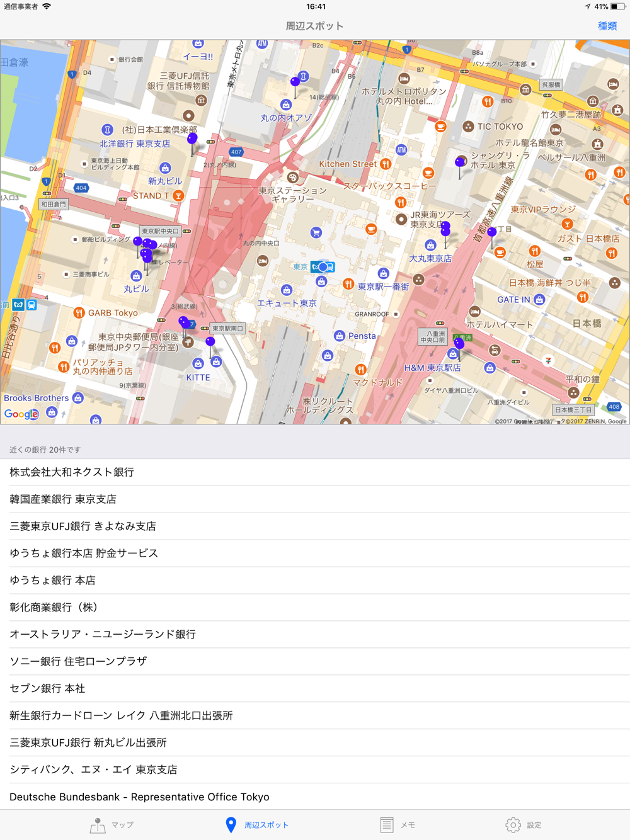Tap the 松屋 restaurant icon

(x=534, y=251)
